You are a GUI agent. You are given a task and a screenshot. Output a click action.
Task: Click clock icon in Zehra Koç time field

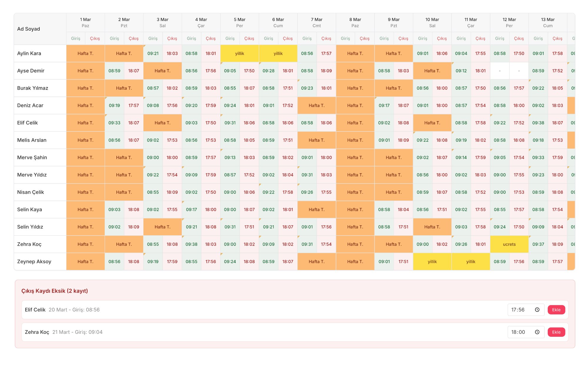537,332
